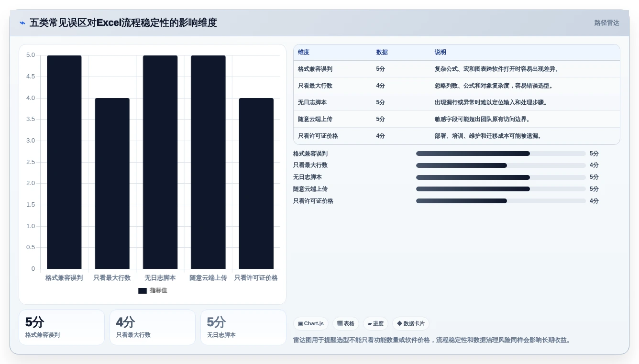
Task: Click the 表格 tag chip
Action: coord(346,324)
